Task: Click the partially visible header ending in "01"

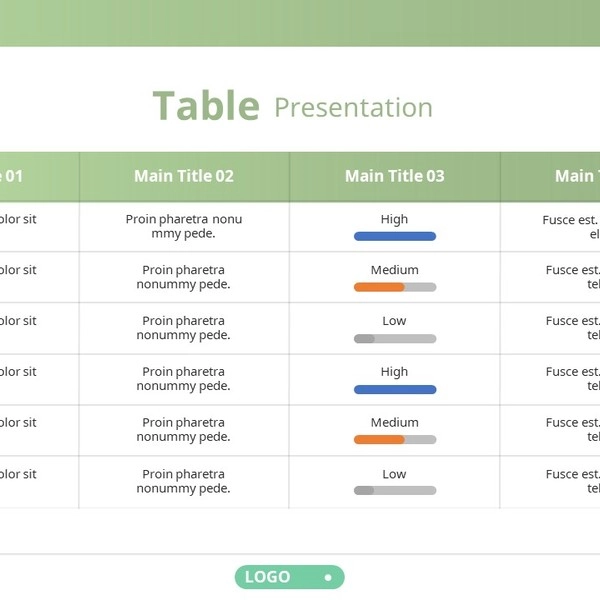Action: point(12,176)
